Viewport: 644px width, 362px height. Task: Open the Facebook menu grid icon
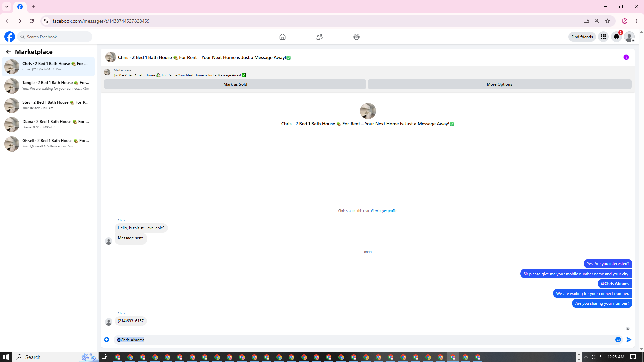pos(603,37)
